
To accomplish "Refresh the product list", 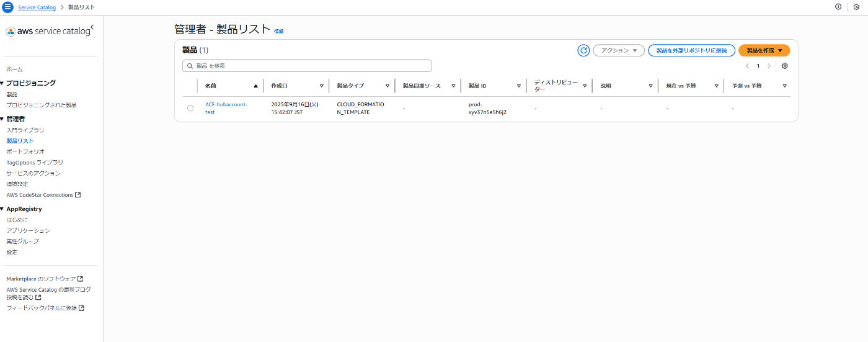I will click(583, 50).
